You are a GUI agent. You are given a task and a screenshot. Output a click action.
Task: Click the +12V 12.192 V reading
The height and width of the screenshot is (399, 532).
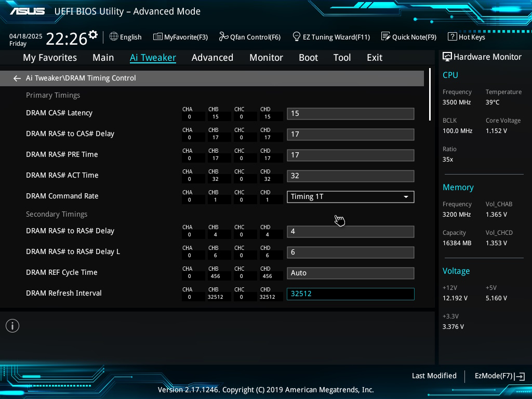pyautogui.click(x=455, y=298)
